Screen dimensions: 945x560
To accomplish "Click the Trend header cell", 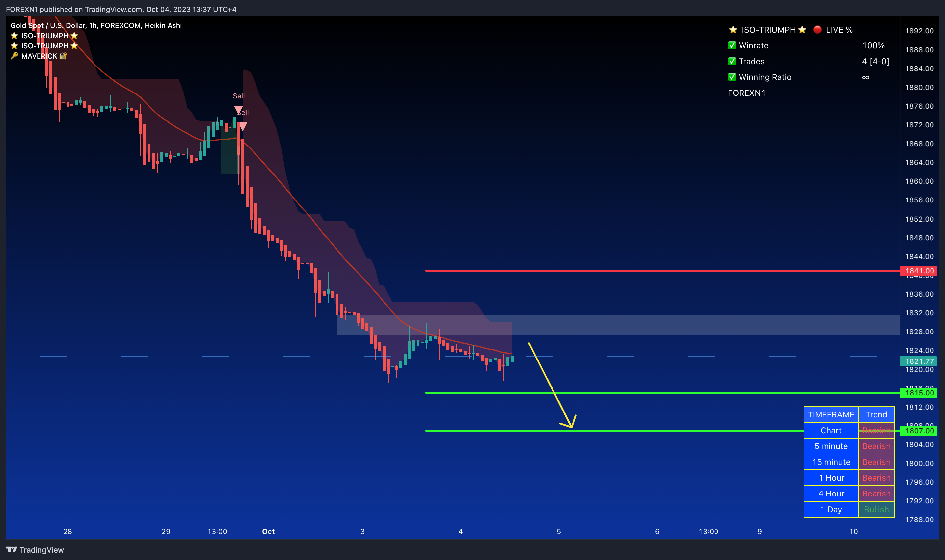I will (x=876, y=414).
